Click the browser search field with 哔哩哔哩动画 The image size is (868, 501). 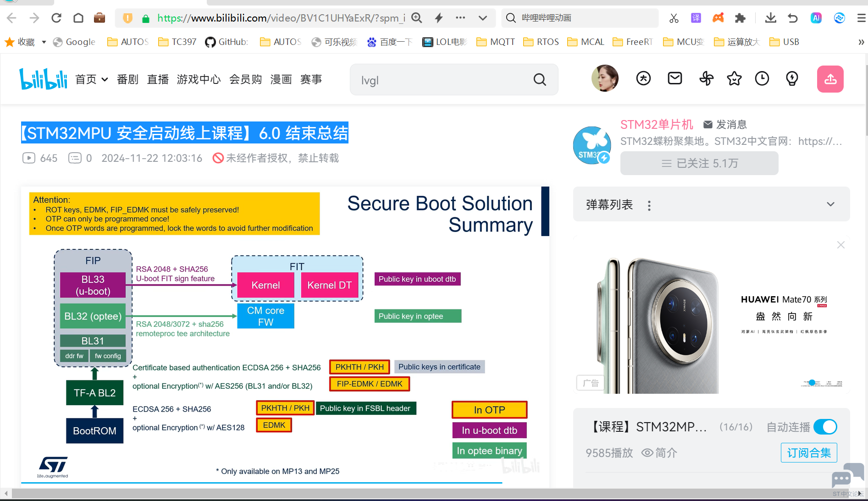pos(580,18)
